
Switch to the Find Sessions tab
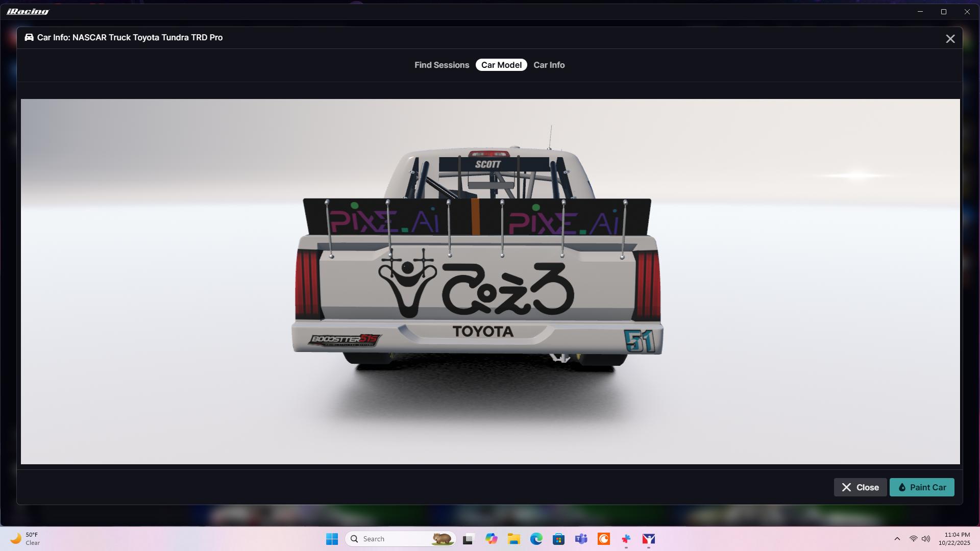[x=442, y=65]
